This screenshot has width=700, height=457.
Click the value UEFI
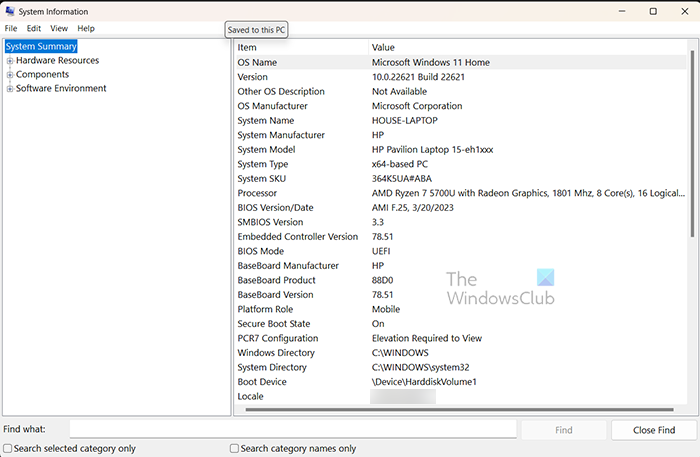pos(381,251)
